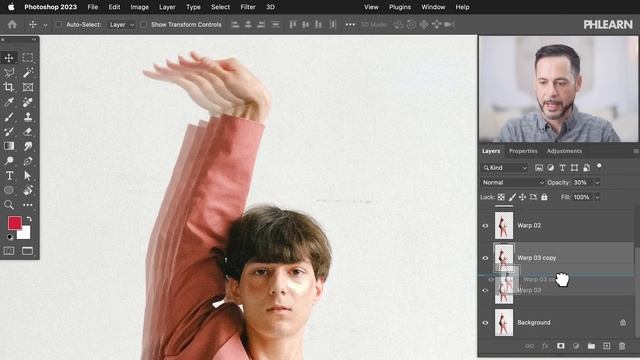Open the Normal blend mode dropdown
Viewport: 640px width, 360px height.
click(513, 182)
